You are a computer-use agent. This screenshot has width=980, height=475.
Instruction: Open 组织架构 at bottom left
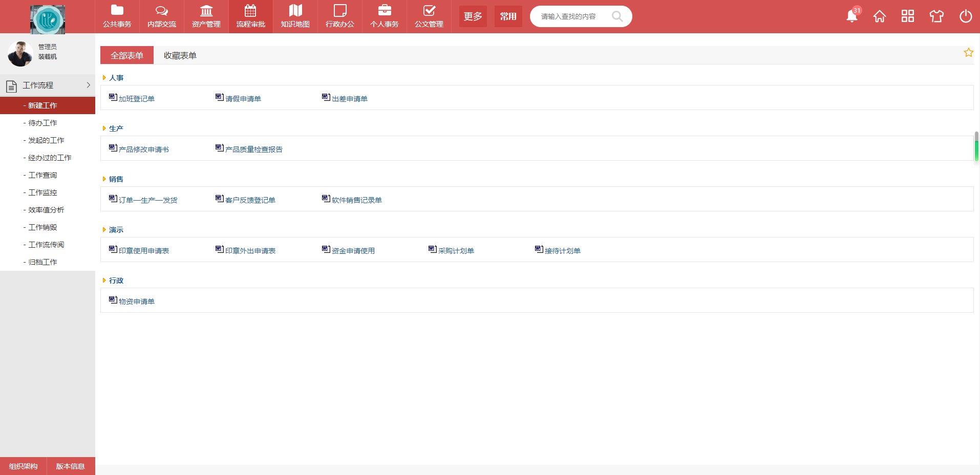point(24,466)
